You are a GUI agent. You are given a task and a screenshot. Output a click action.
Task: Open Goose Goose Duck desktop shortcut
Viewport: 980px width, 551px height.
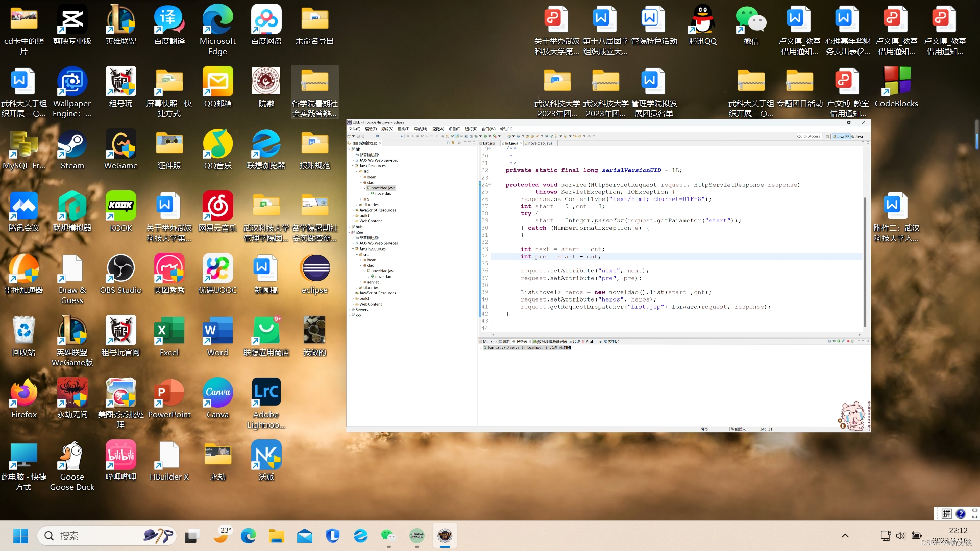pyautogui.click(x=72, y=465)
